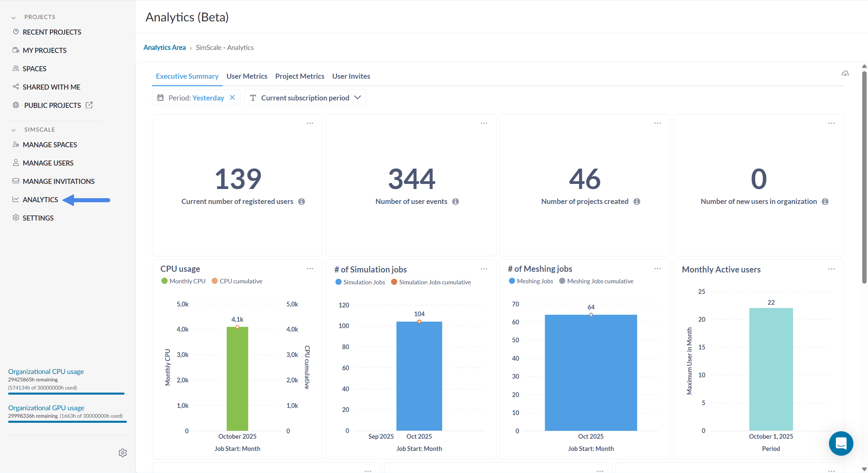This screenshot has width=868, height=473.
Task: Click info icon beside registered users count
Action: (302, 202)
